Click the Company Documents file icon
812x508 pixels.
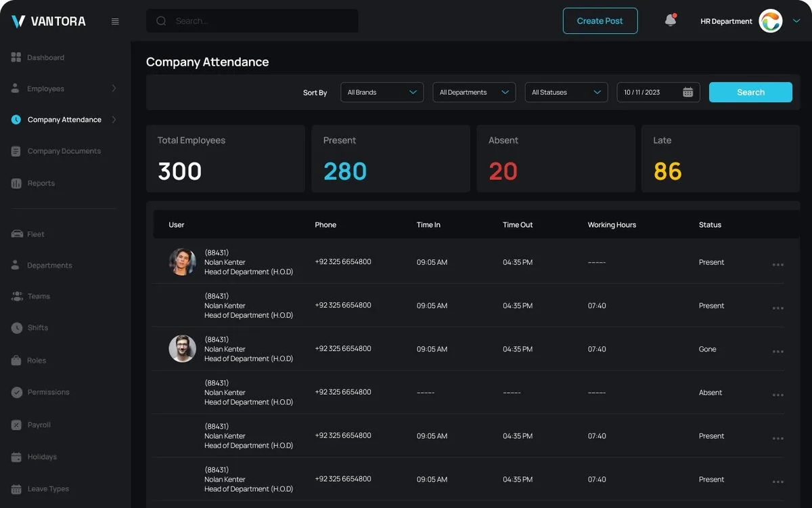[16, 151]
